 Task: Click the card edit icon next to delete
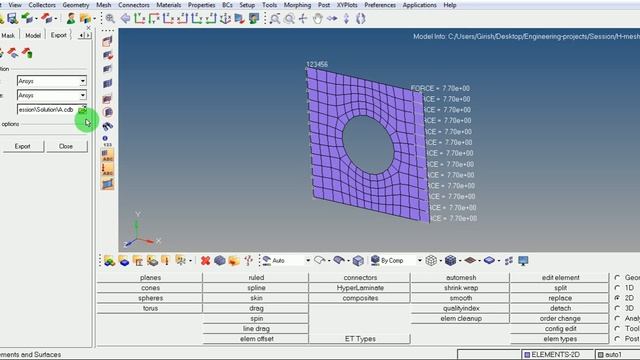220,260
